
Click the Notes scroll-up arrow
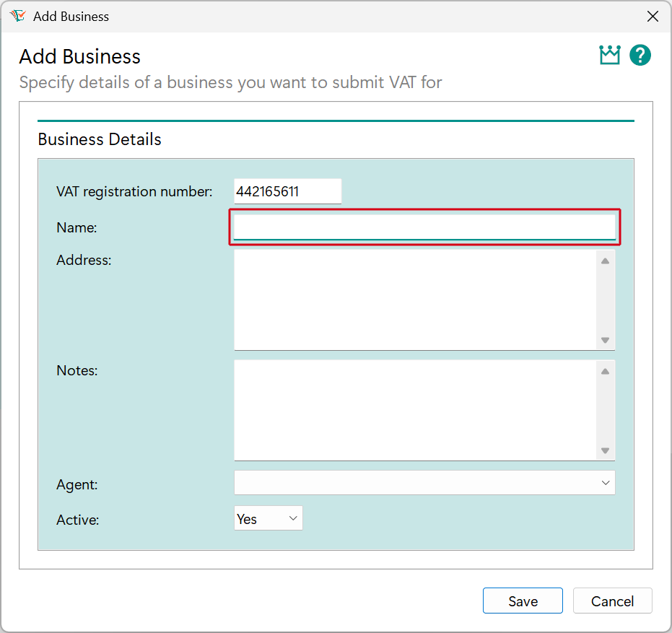point(606,370)
